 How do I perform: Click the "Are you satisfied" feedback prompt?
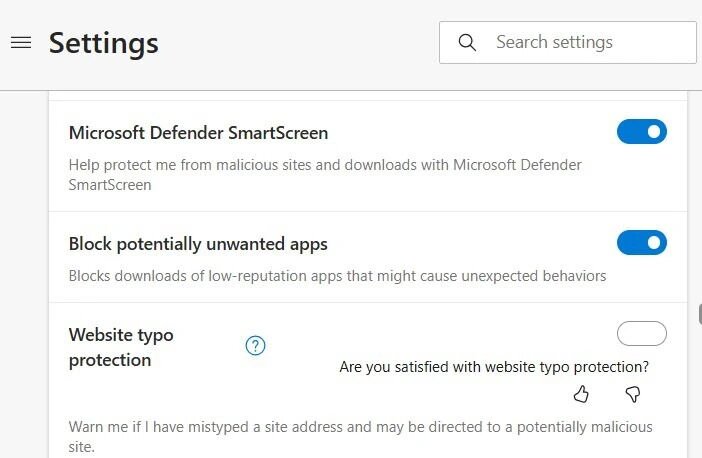tap(494, 367)
